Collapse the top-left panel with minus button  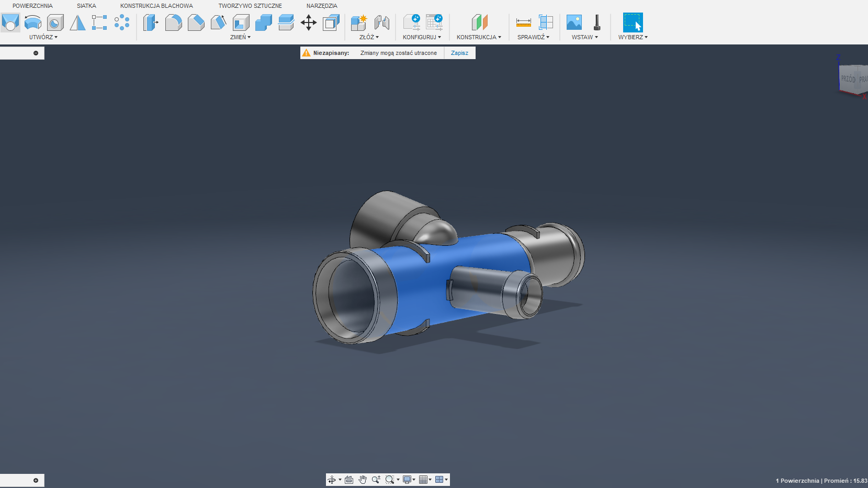(36, 53)
